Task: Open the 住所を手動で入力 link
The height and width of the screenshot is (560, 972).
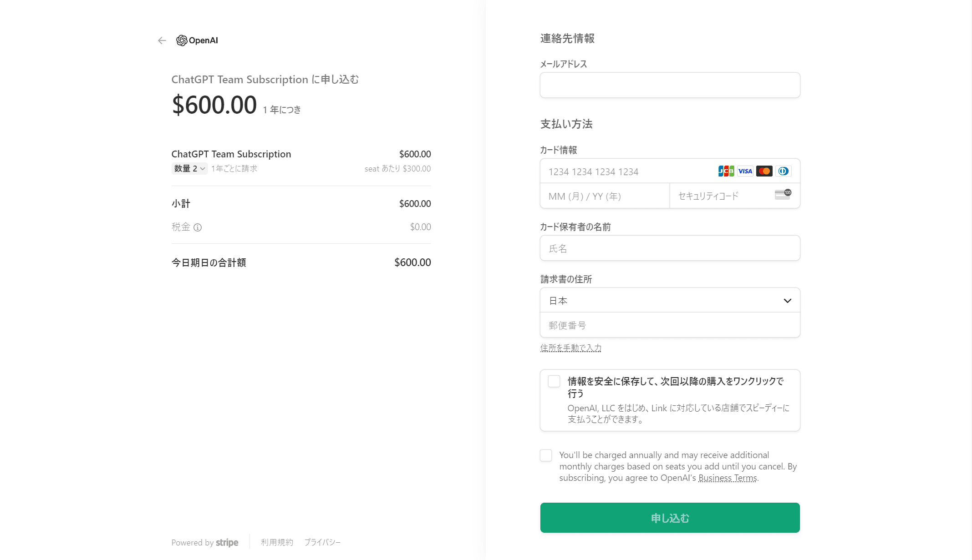Action: click(571, 348)
